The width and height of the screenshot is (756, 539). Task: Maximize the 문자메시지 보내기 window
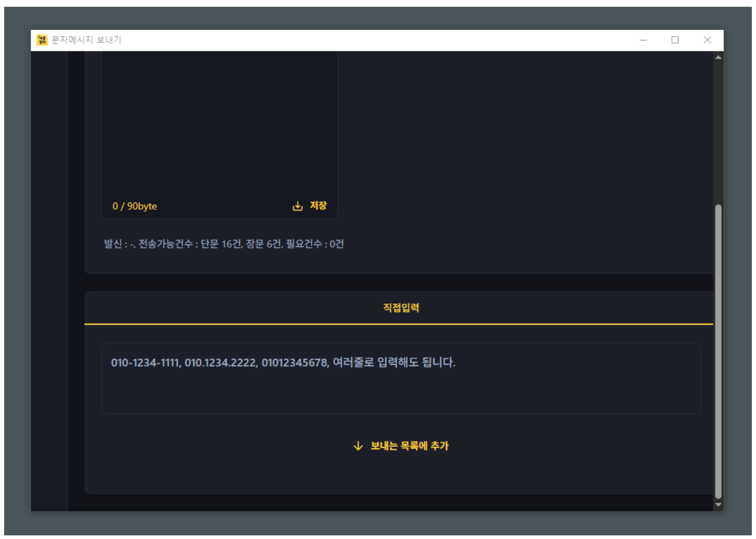675,40
